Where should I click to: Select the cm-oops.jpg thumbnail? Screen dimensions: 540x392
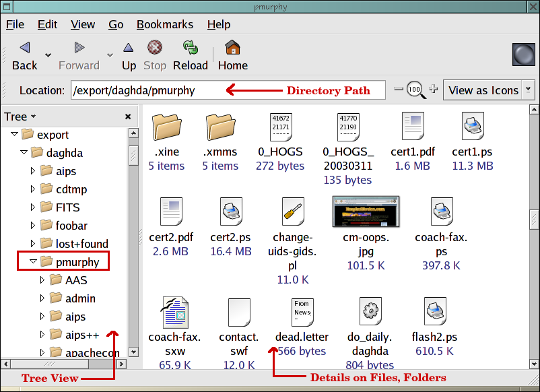pyautogui.click(x=366, y=211)
